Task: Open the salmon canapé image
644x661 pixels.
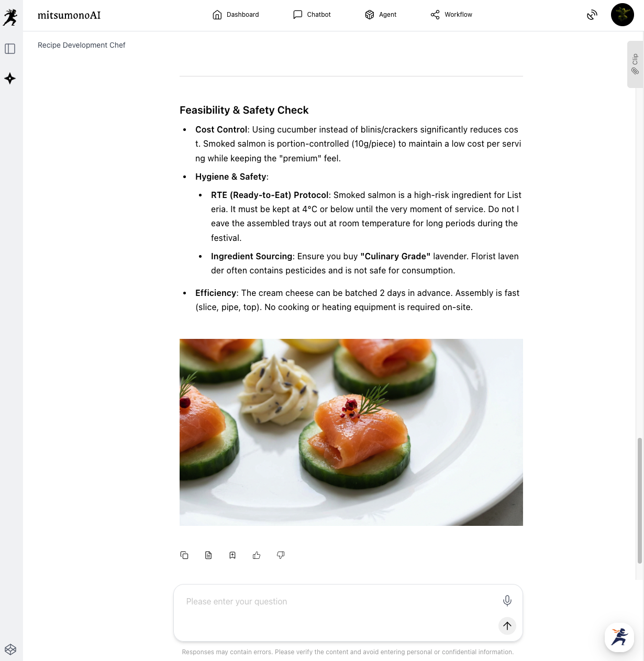Action: 351,432
